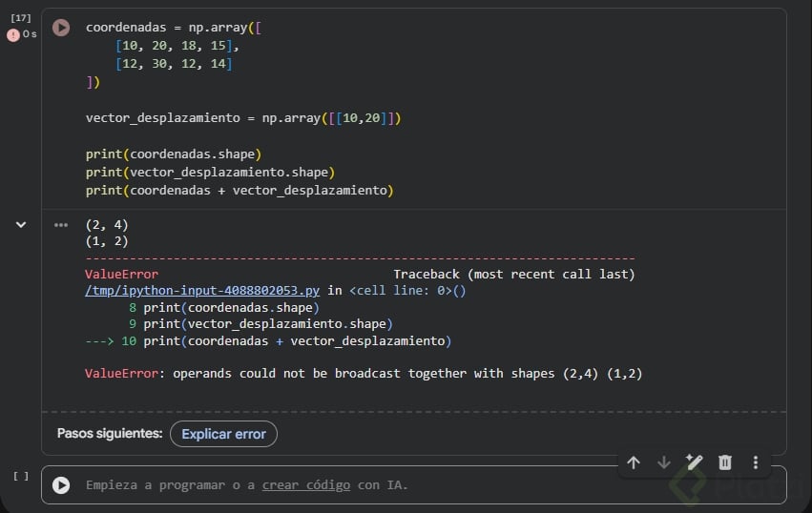Open the AI edit pencil tool
The height and width of the screenshot is (513, 812).
(x=695, y=462)
